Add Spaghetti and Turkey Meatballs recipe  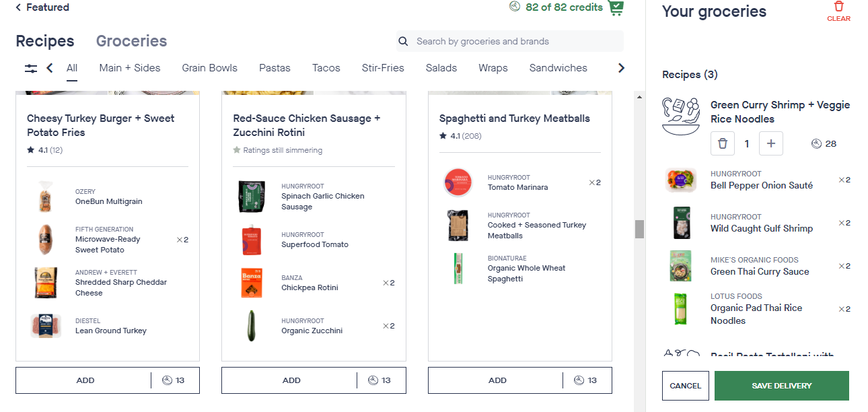498,380
